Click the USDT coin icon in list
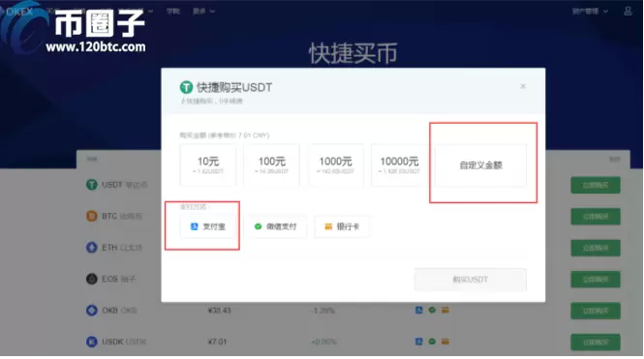This screenshot has width=644, height=359. (x=92, y=185)
